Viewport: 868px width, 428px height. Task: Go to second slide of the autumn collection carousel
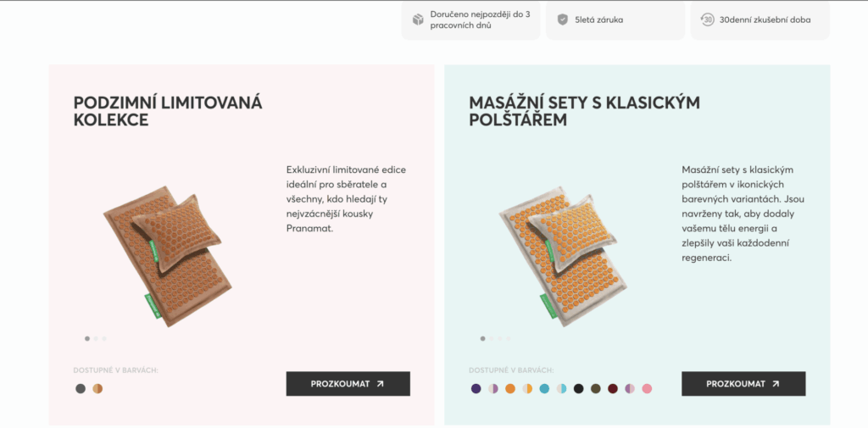[95, 339]
